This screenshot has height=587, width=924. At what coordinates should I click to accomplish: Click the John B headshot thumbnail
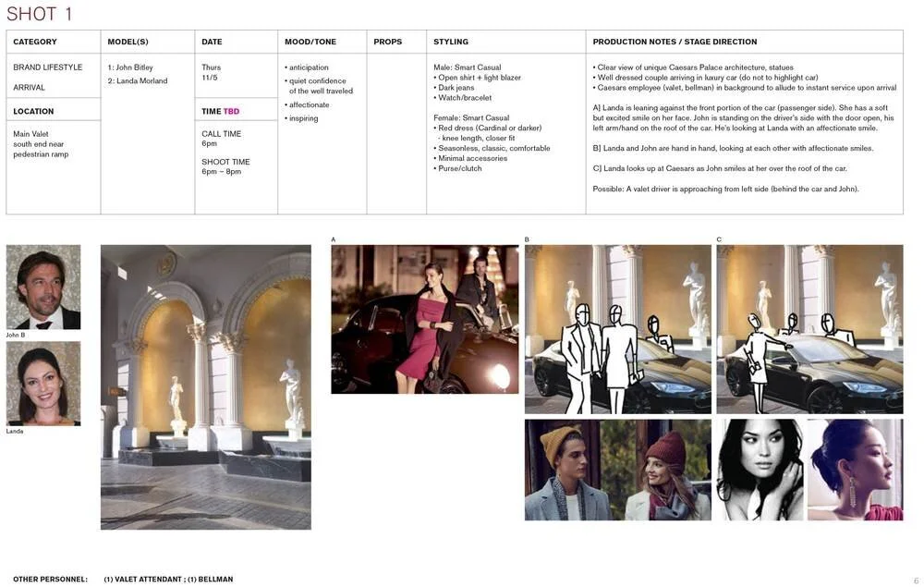(43, 287)
